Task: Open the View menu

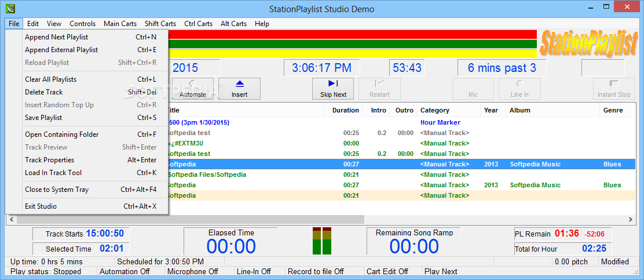Action: tap(54, 24)
